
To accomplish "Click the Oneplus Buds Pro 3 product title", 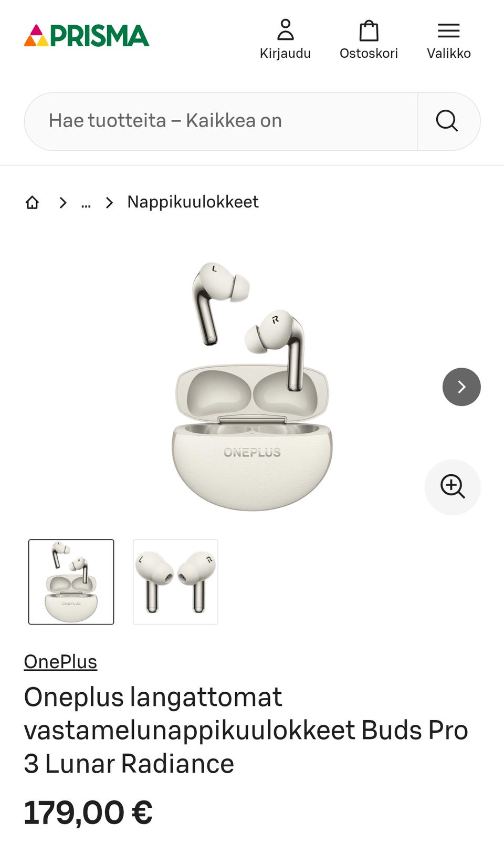I will (246, 730).
